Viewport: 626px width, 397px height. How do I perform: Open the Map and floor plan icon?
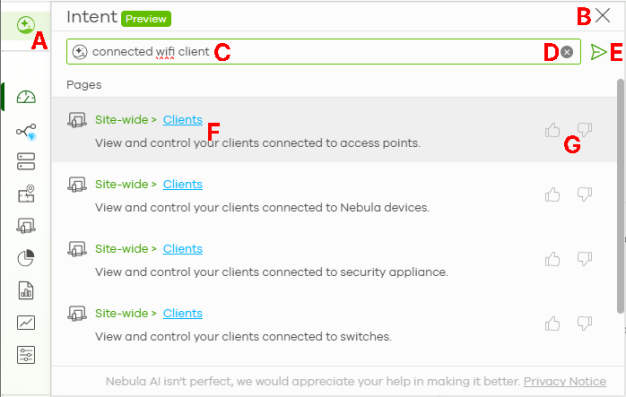[26, 194]
